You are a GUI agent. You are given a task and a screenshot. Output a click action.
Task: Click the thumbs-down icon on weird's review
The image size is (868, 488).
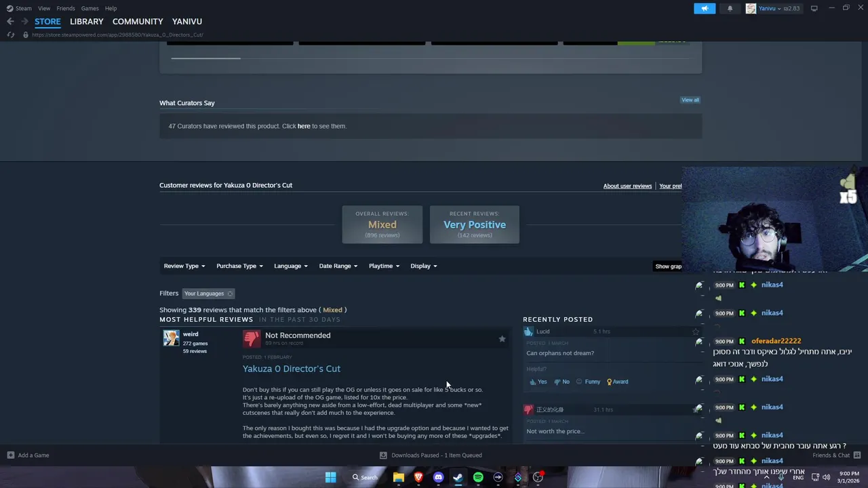point(252,338)
